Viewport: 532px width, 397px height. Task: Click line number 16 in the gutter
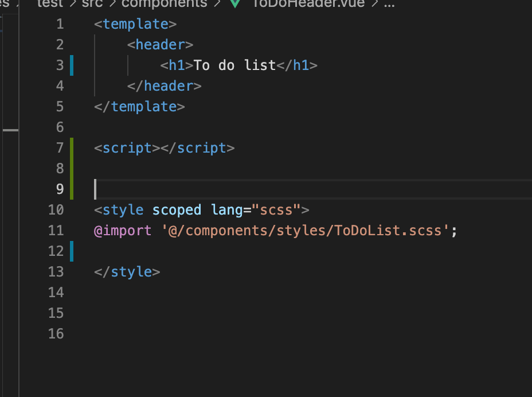click(x=56, y=334)
